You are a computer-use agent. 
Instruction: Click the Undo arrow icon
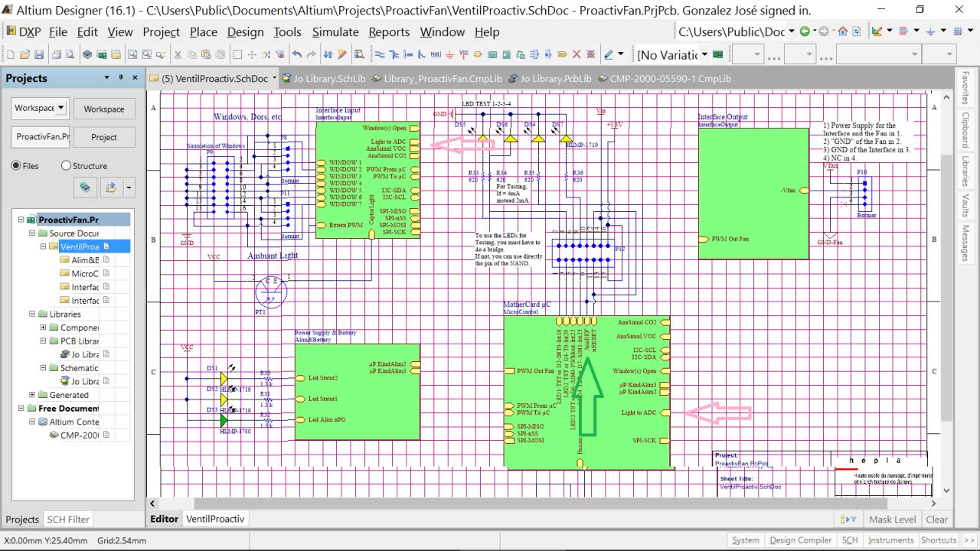[x=298, y=55]
